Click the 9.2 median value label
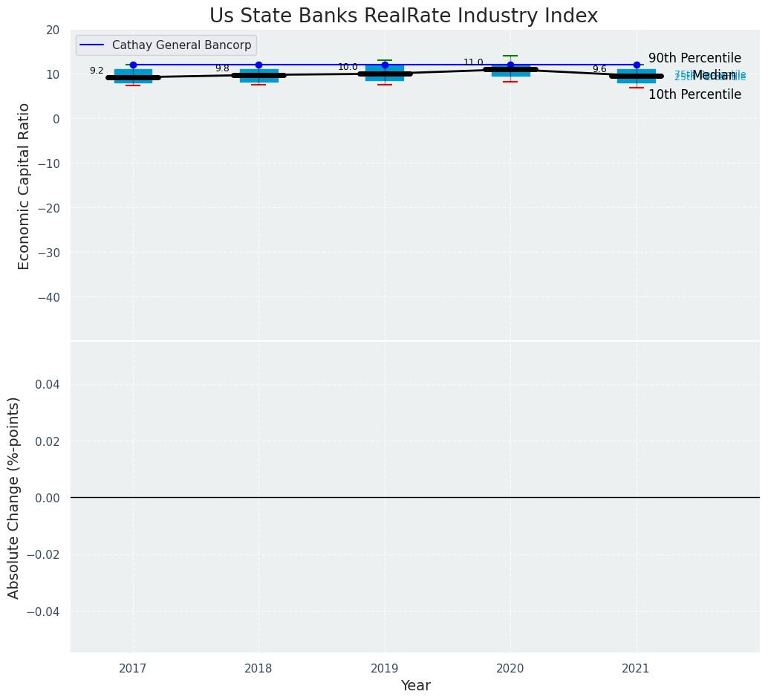 (97, 71)
